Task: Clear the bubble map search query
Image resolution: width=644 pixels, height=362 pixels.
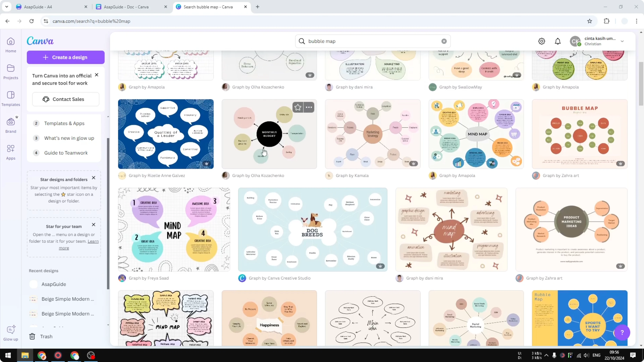Action: (x=444, y=41)
